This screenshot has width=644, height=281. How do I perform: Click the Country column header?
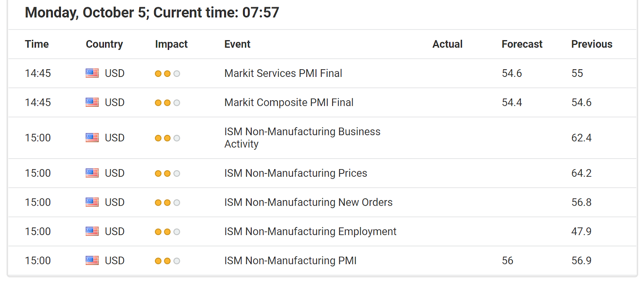tap(104, 44)
